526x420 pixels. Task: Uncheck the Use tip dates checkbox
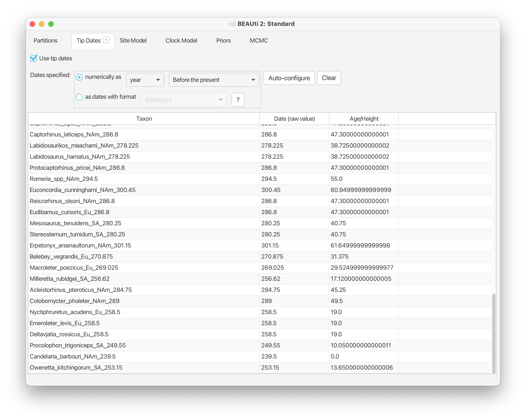33,58
